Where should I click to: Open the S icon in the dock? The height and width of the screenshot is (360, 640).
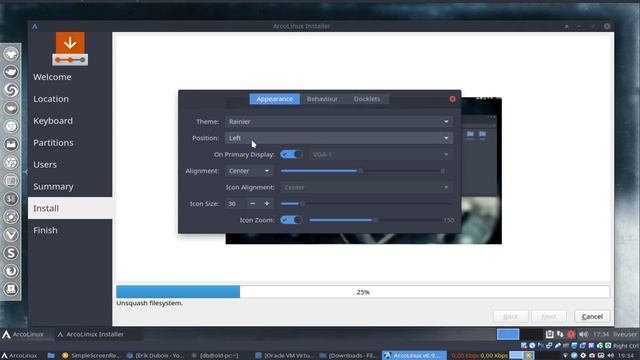(11, 253)
